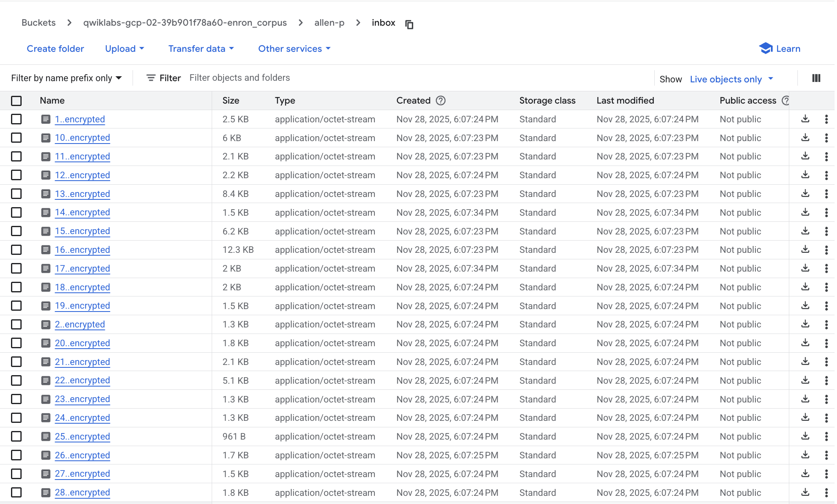This screenshot has width=837, height=504.
Task: Download the 1..encrypted file
Action: coord(805,119)
